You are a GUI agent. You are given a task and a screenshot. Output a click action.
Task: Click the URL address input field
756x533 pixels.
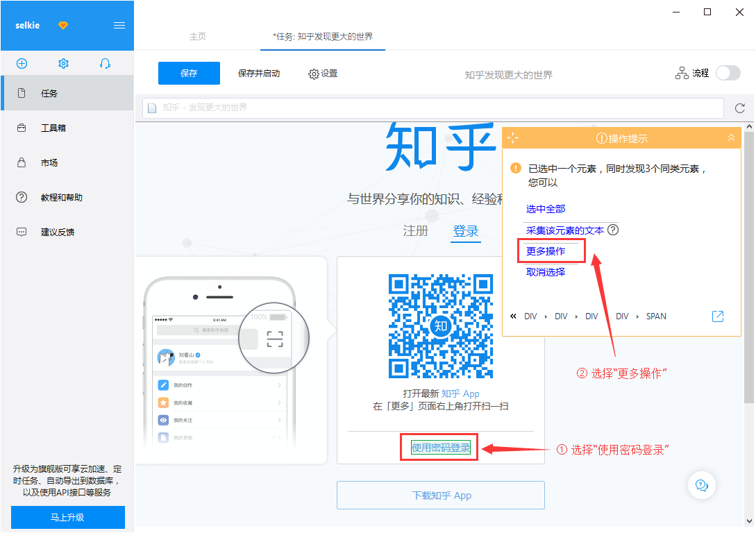pos(433,108)
